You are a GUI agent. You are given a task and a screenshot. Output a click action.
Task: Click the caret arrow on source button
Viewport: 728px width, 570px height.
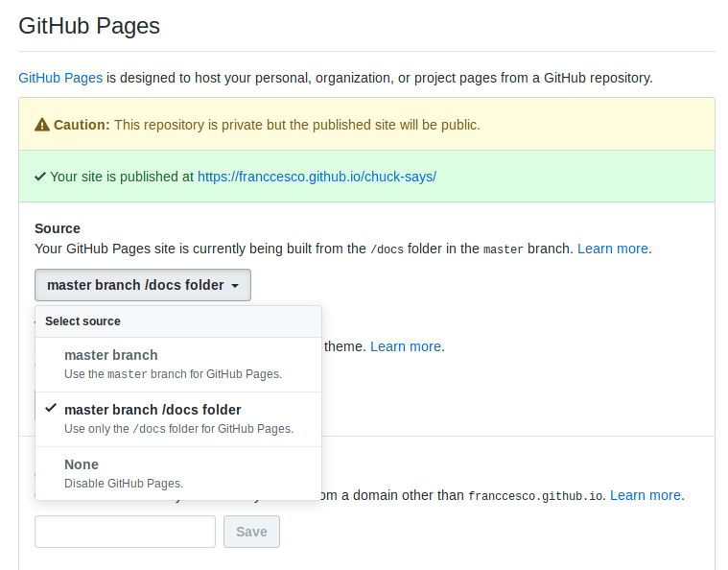(x=235, y=286)
